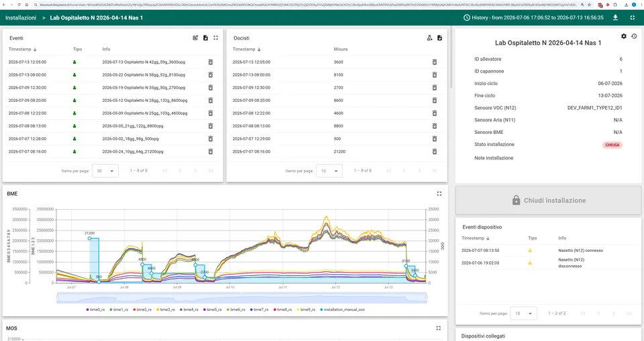Go to Installazioni breadcrumb
The image size is (644, 341).
click(x=21, y=17)
